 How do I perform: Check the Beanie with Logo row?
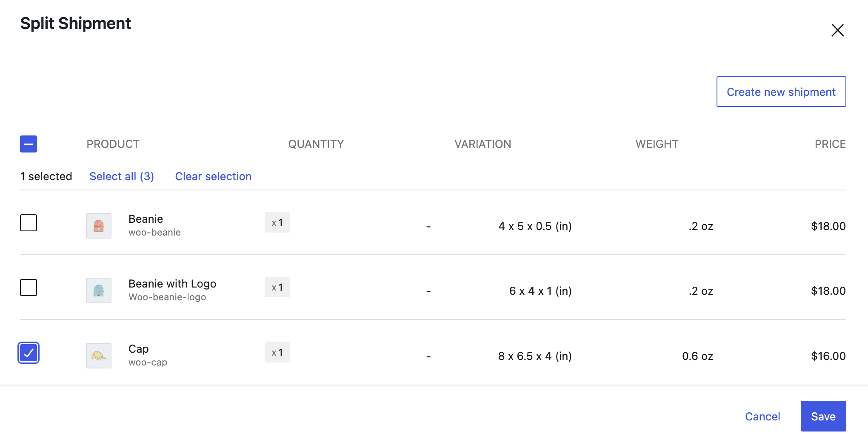tap(28, 288)
